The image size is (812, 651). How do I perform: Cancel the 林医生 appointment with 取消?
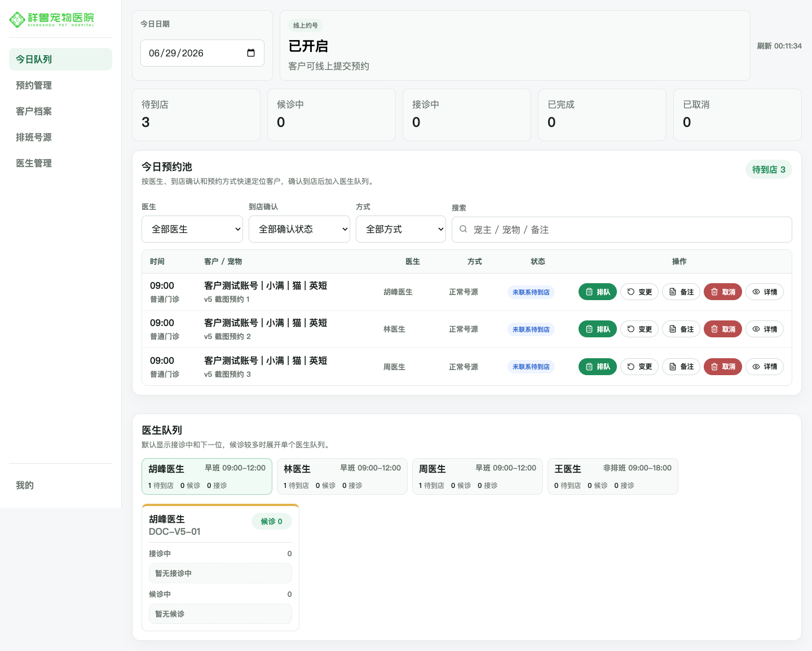pyautogui.click(x=723, y=329)
